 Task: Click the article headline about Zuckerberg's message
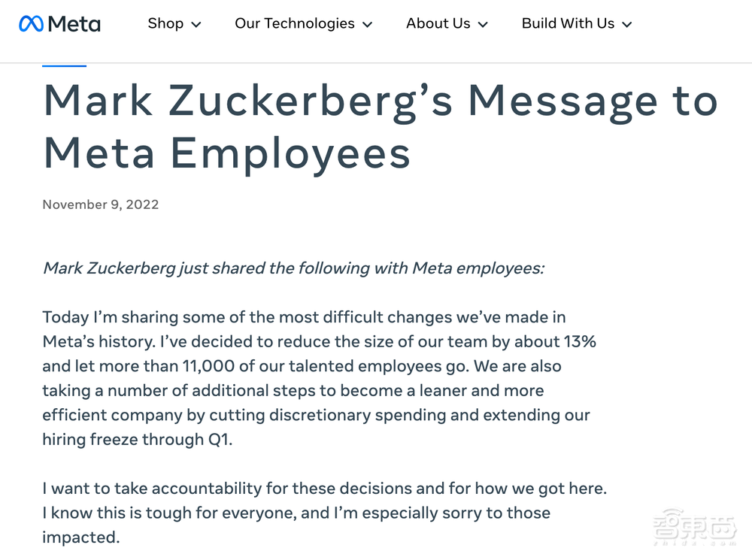coord(380,126)
